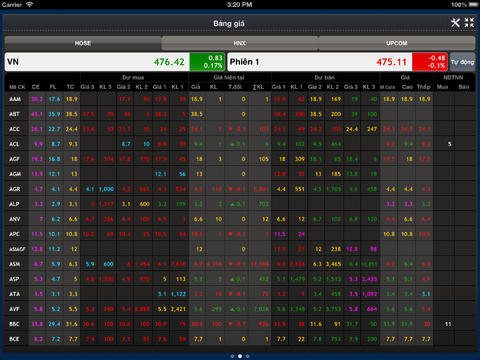Tap the 1,000 volume in AGR row
Screen dimensions: 480x360
(106, 189)
